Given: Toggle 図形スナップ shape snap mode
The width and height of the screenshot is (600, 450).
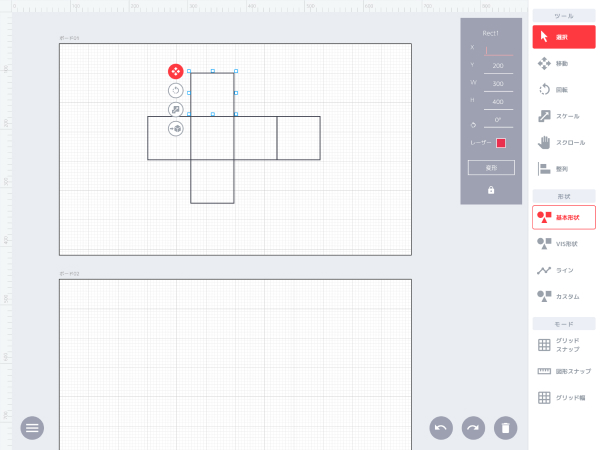Looking at the screenshot, I should [563, 371].
